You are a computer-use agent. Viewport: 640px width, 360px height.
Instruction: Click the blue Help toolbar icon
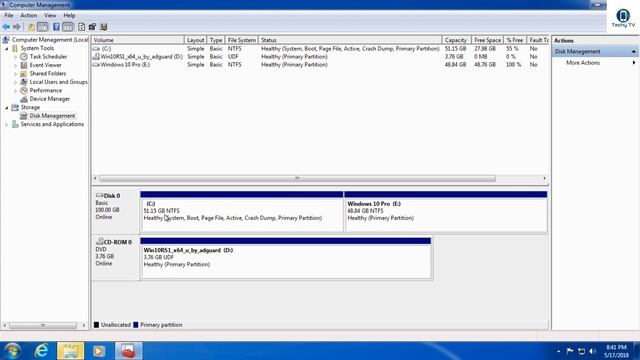56,27
